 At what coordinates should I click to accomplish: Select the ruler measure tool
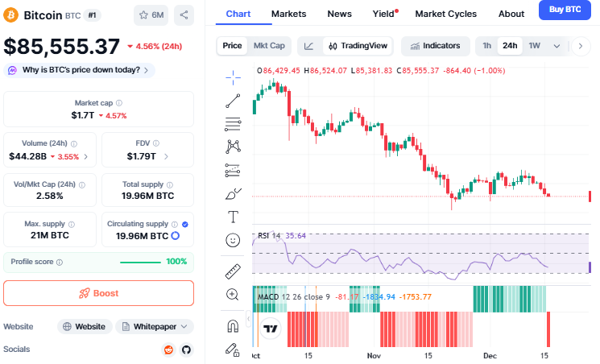click(234, 271)
